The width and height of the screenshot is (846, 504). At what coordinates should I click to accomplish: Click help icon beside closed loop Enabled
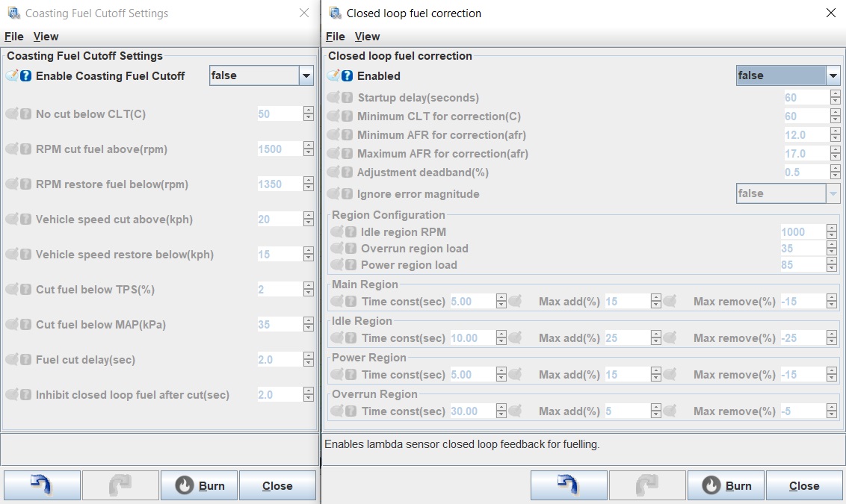point(348,76)
